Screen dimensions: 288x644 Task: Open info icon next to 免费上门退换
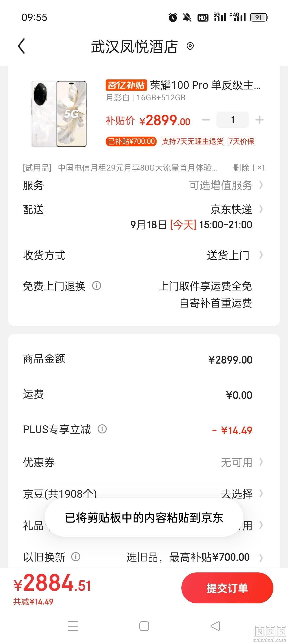coord(96,286)
